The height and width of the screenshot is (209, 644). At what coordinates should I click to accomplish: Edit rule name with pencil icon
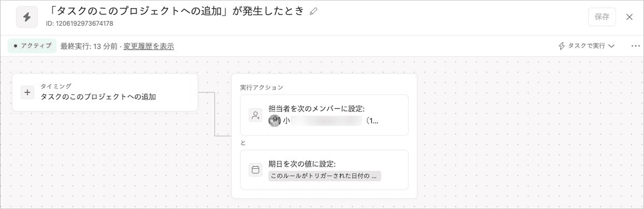click(313, 11)
